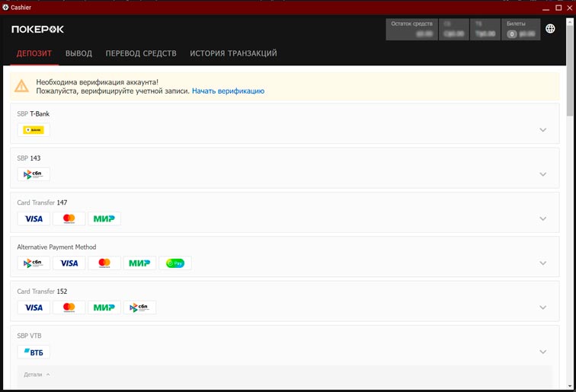
Task: Expand the Card Transfer 152 row
Action: click(x=543, y=308)
